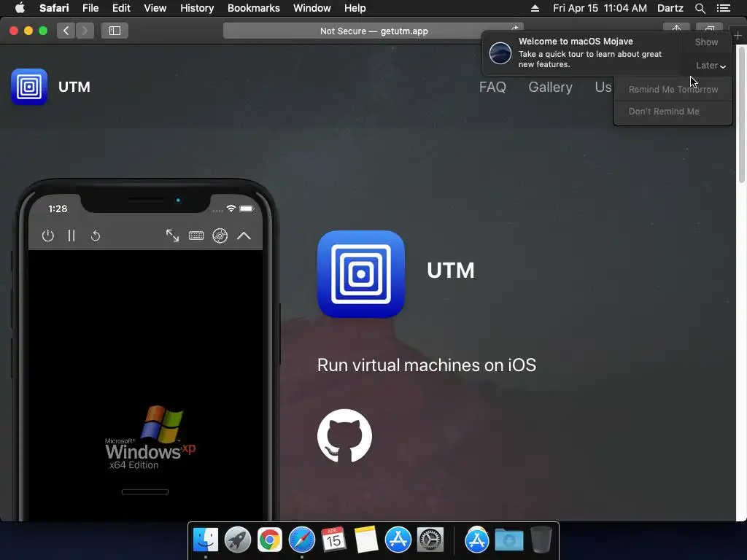This screenshot has height=560, width=747.
Task: Open the Edit menu
Action: 121,8
